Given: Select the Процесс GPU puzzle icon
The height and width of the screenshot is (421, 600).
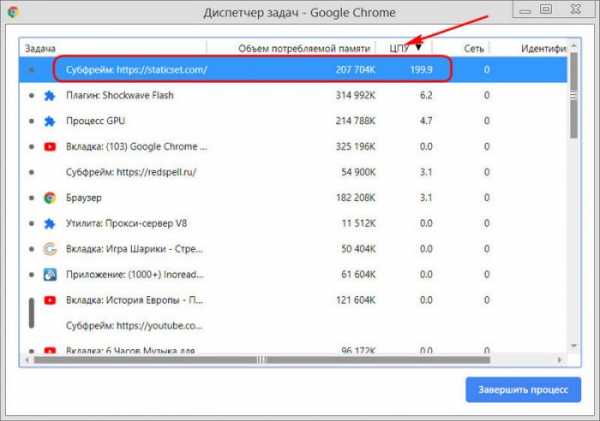Looking at the screenshot, I should [x=49, y=121].
